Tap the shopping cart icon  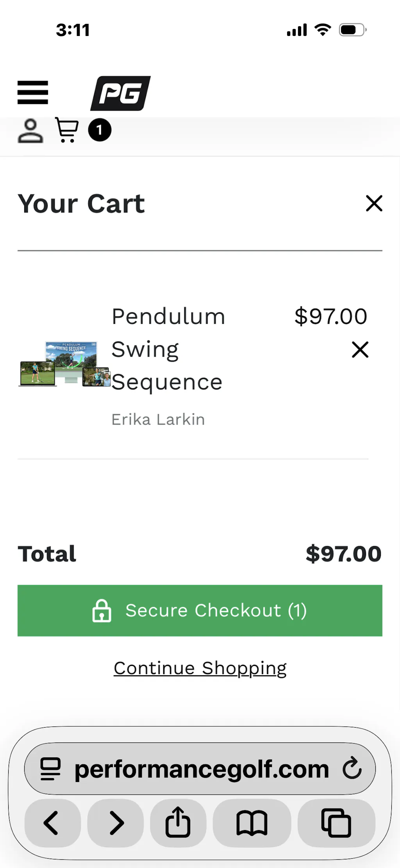pos(67,130)
